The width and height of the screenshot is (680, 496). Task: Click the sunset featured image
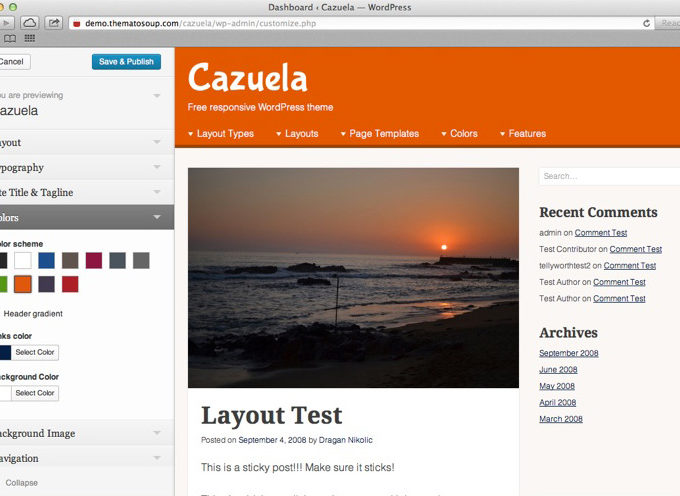point(353,277)
